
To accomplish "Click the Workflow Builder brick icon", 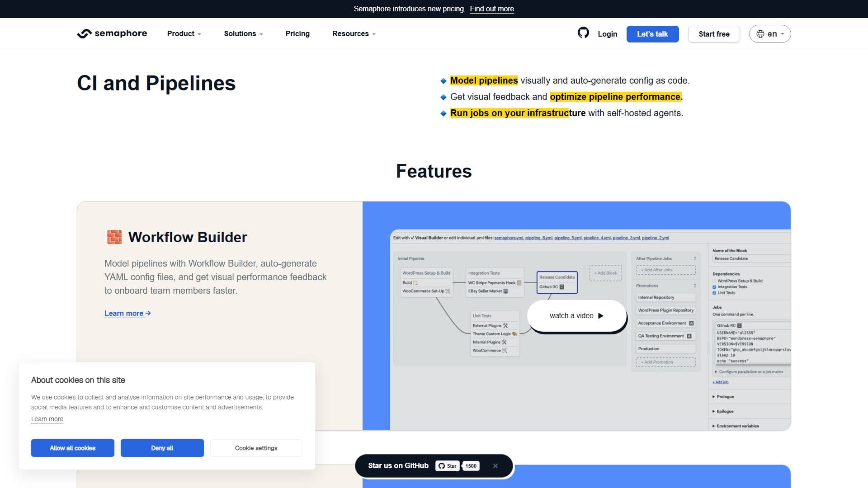I will [x=114, y=237].
